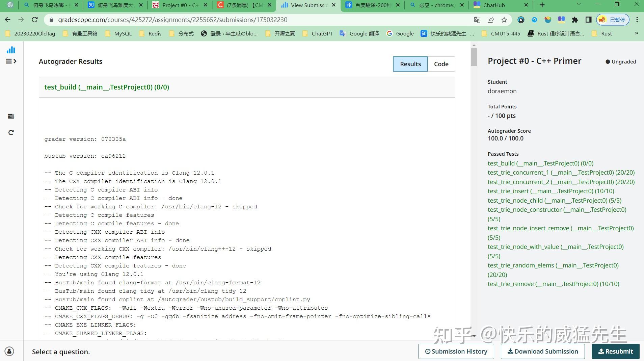
Task: Switch to the Code view
Action: pyautogui.click(x=441, y=64)
